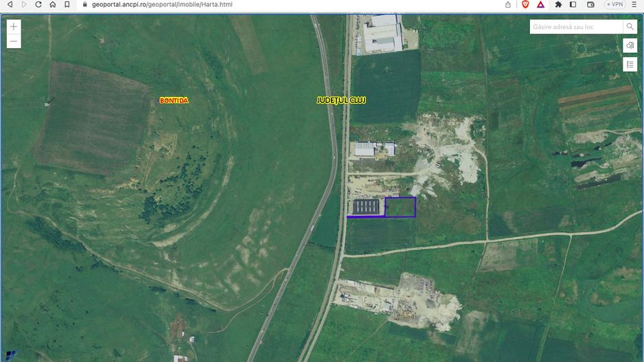Click the BONTIDA map label
644x362 pixels.
[x=174, y=100]
